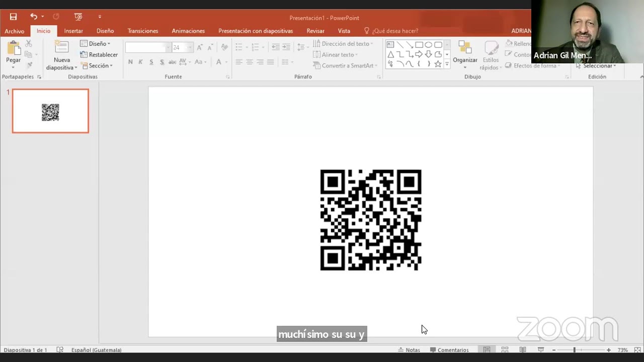Toggle Italic (K) formatting

pyautogui.click(x=141, y=62)
